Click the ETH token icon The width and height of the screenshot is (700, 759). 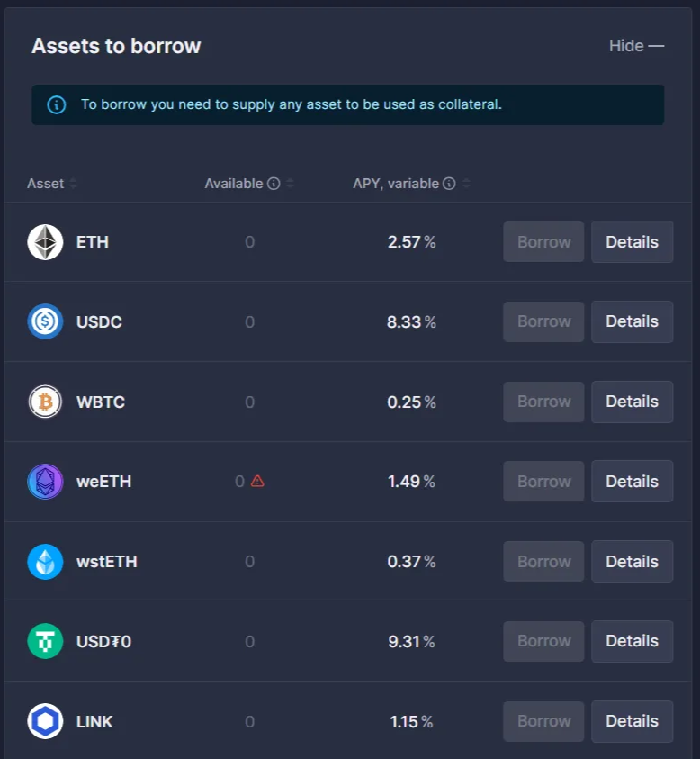click(x=45, y=242)
